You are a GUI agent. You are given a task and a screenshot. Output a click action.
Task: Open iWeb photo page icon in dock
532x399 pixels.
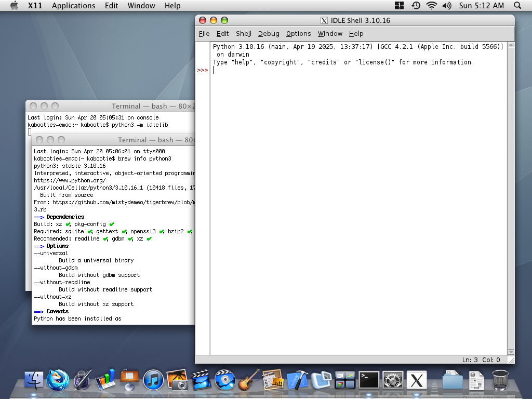(272, 379)
